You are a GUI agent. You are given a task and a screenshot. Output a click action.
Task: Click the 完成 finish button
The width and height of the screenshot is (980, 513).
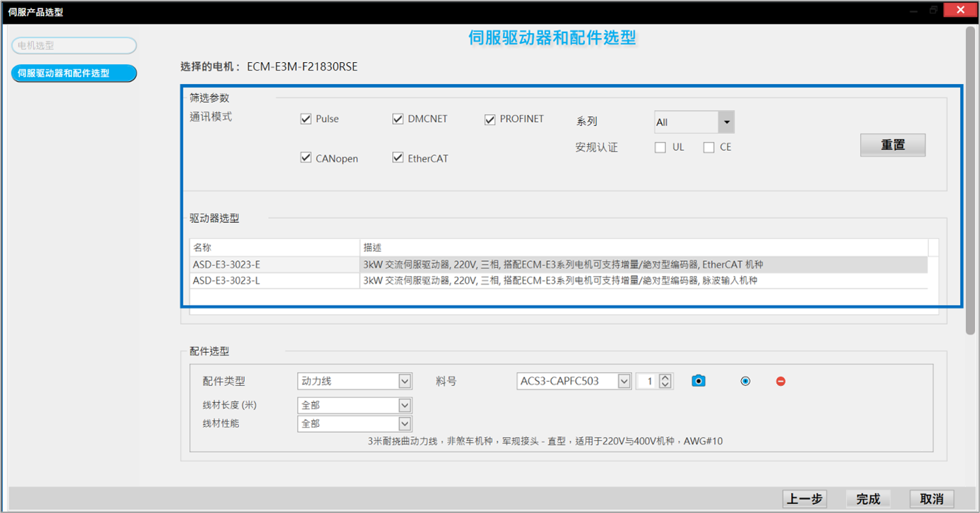coord(868,499)
